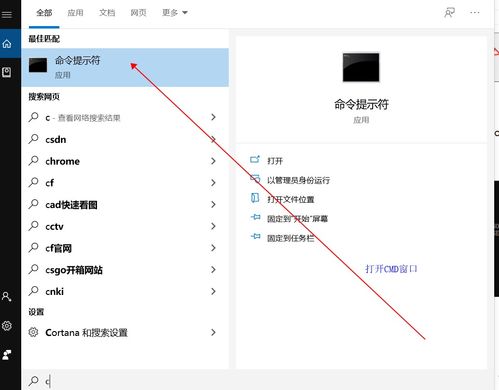Click the magnifier icon in the search box
This screenshot has height=390, width=499.
point(33,381)
